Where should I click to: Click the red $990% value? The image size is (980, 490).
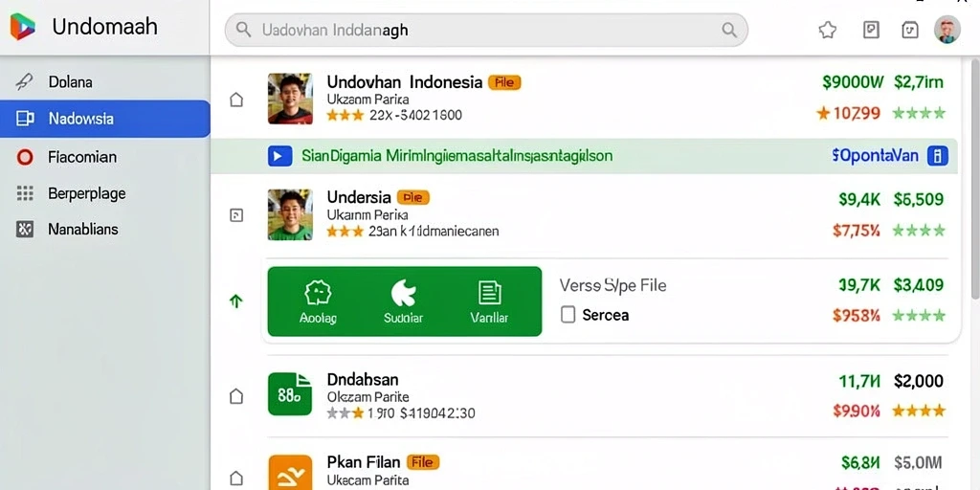857,411
